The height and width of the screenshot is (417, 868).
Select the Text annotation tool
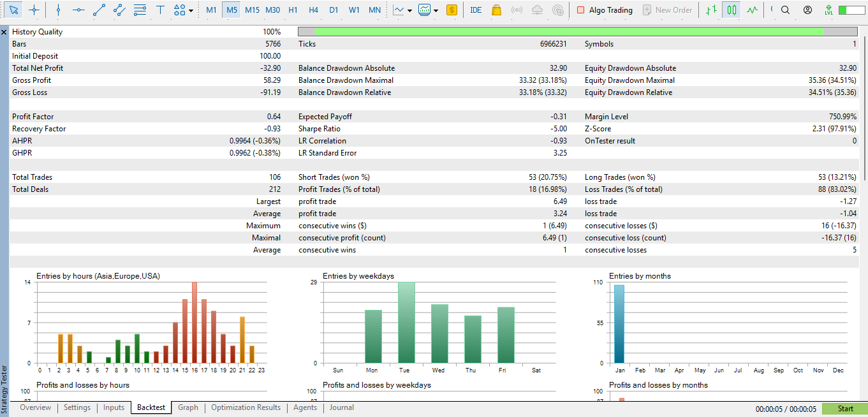point(160,9)
